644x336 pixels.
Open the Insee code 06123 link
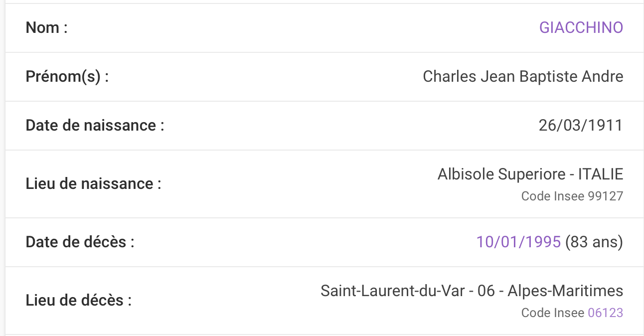click(605, 313)
